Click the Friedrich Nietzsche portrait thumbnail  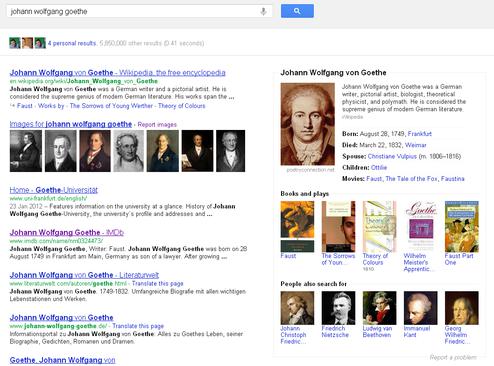[x=338, y=308]
